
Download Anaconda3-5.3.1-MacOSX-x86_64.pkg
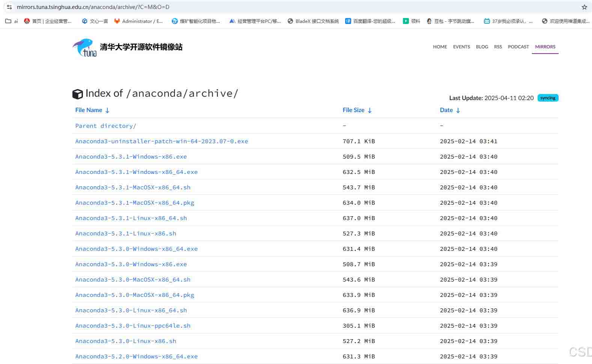pos(135,203)
